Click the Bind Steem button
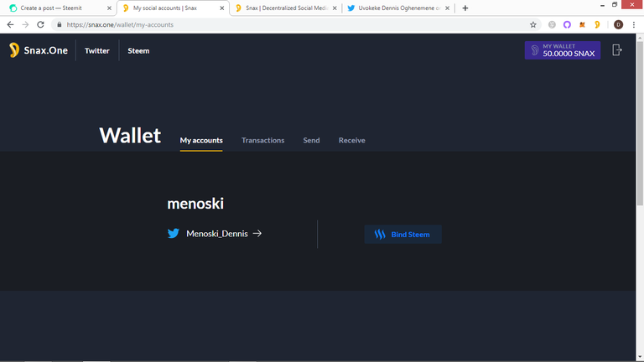This screenshot has height=362, width=644. 402,235
